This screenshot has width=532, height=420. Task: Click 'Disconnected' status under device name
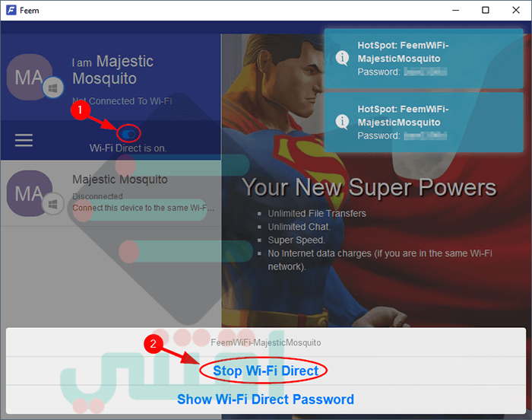pos(97,196)
